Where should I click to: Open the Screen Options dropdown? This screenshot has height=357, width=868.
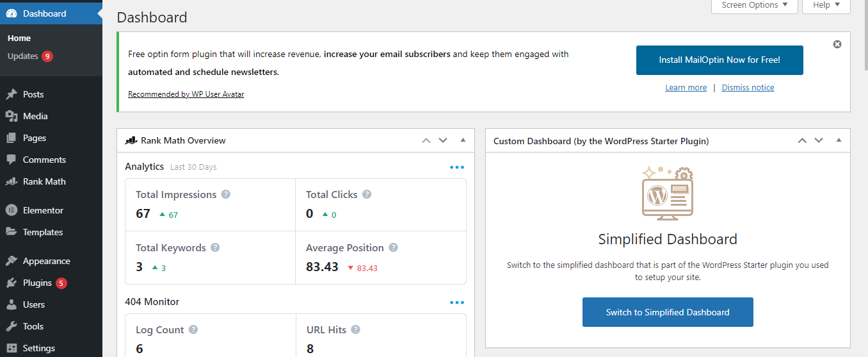coord(755,6)
